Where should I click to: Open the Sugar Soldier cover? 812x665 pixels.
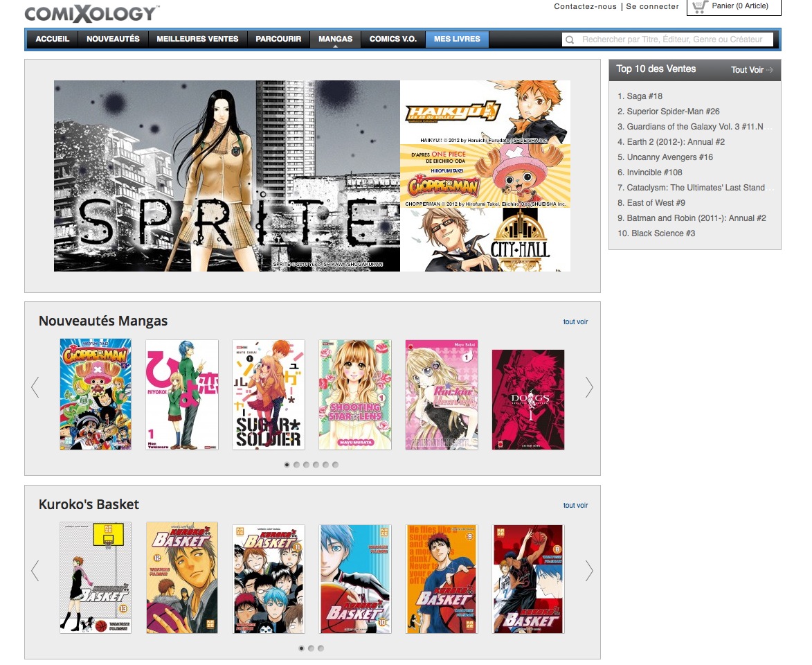point(269,394)
